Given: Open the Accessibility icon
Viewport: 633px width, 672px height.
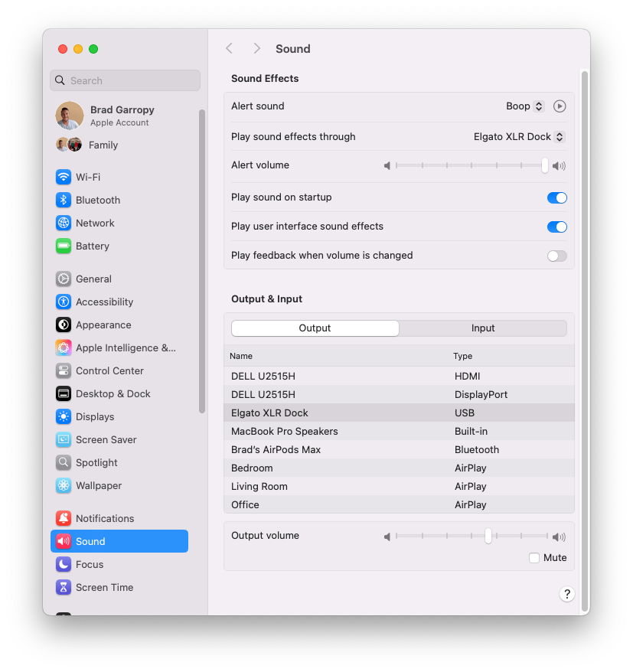Looking at the screenshot, I should click(x=64, y=302).
